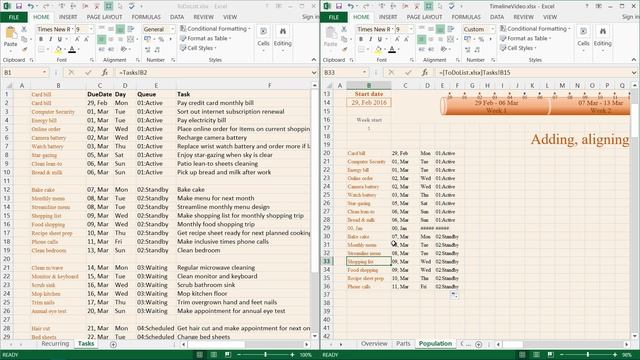Click zoom slider in ToDoList status bar
The height and width of the screenshot is (360, 640).
point(265,355)
